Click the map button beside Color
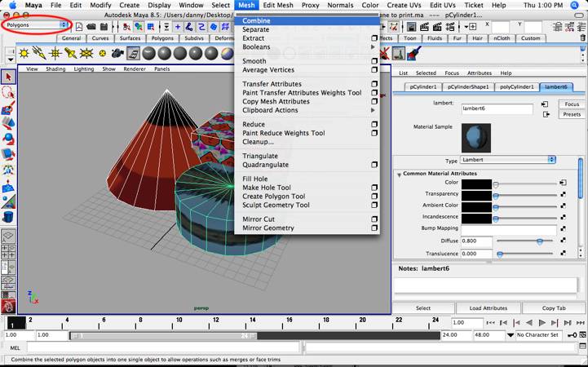The width and height of the screenshot is (588, 367). [x=563, y=184]
